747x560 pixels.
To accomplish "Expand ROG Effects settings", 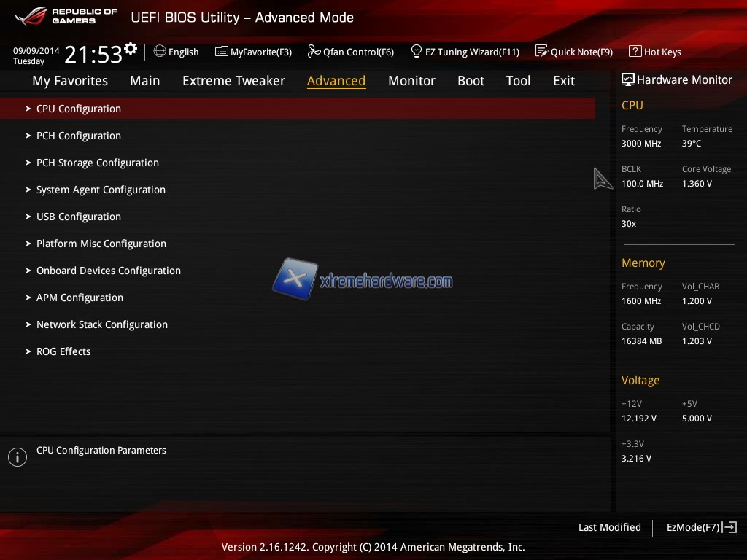I will (63, 351).
